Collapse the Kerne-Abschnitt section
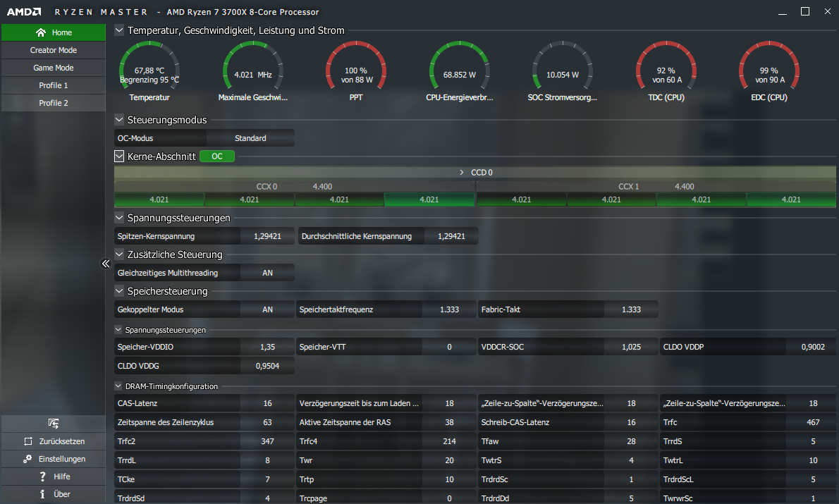This screenshot has width=839, height=504. click(x=119, y=156)
